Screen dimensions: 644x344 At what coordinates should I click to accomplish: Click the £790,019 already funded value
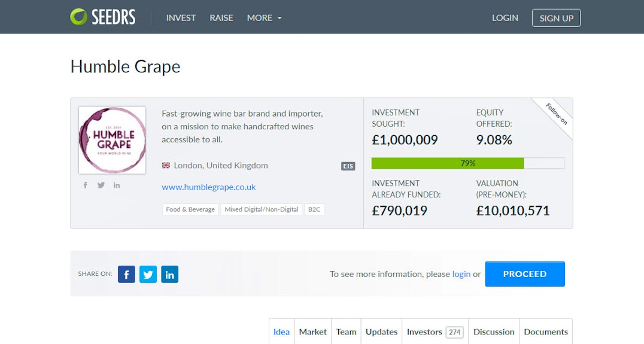click(400, 211)
